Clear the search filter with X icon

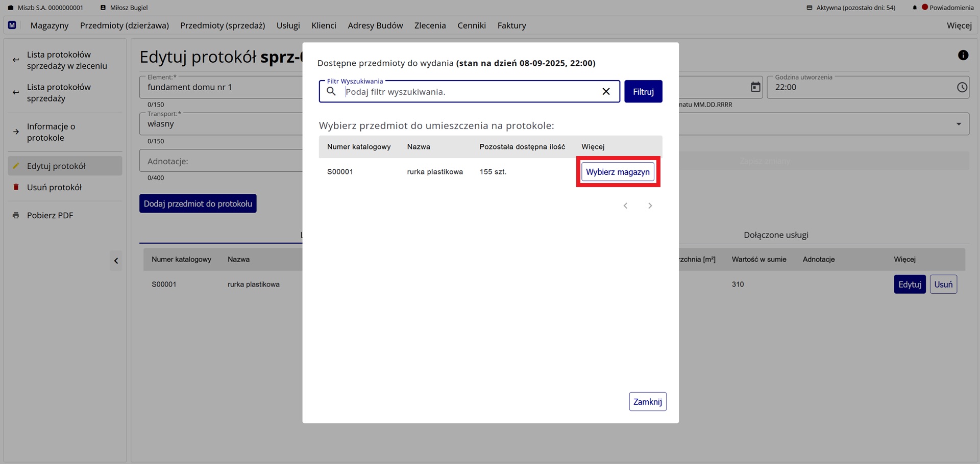pos(606,91)
